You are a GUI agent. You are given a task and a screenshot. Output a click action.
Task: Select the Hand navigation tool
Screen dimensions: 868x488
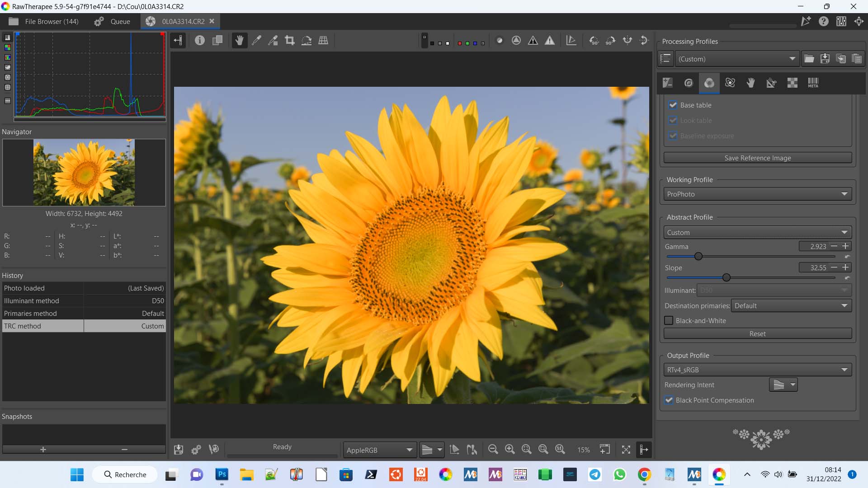239,41
